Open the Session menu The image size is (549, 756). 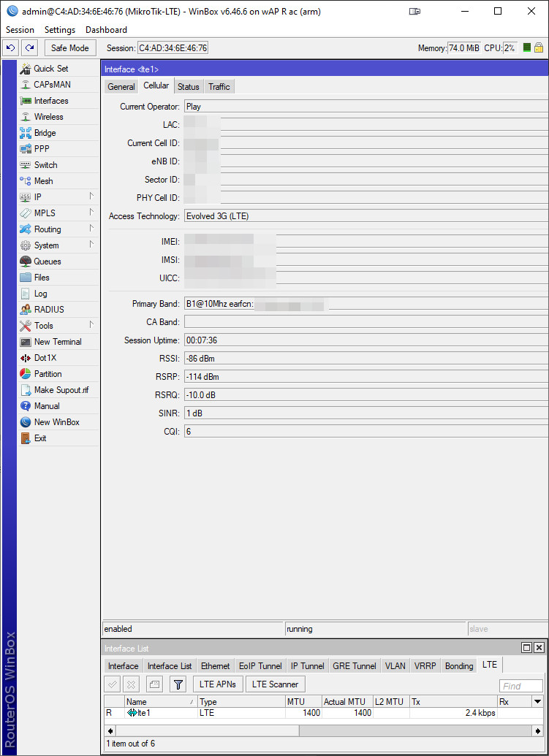[20, 30]
